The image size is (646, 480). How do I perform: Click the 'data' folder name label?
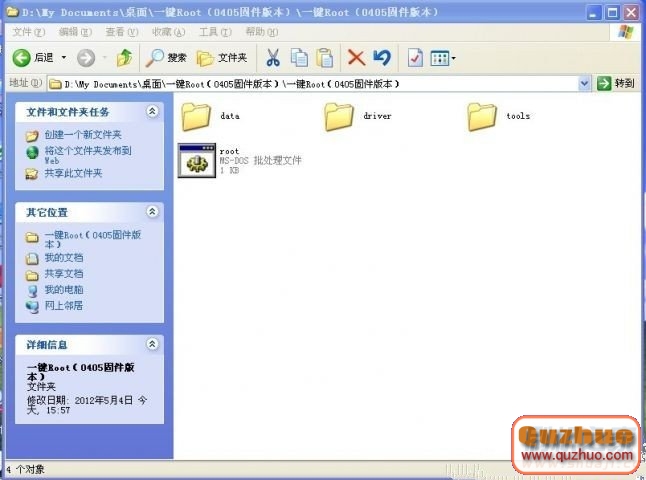click(230, 116)
